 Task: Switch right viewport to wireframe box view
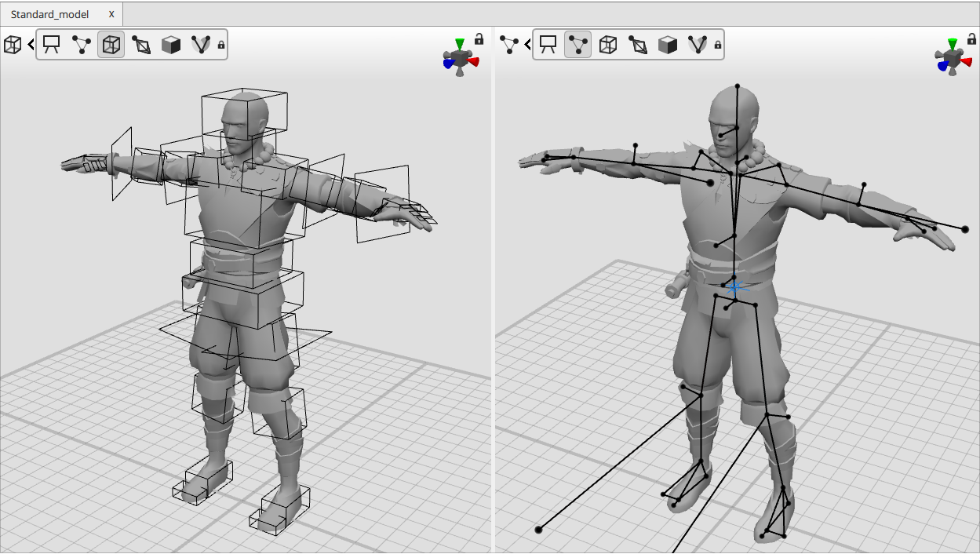608,45
